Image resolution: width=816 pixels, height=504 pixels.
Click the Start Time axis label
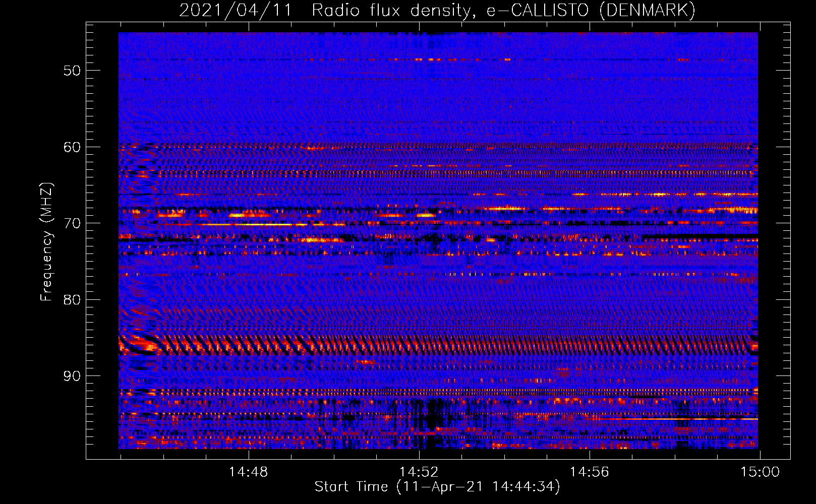click(437, 487)
